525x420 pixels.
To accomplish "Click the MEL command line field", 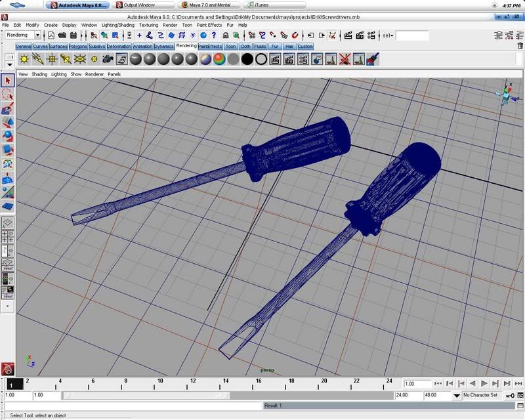I will click(133, 406).
